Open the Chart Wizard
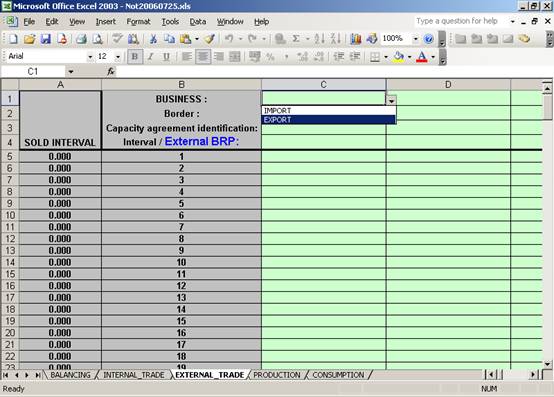 pos(356,39)
